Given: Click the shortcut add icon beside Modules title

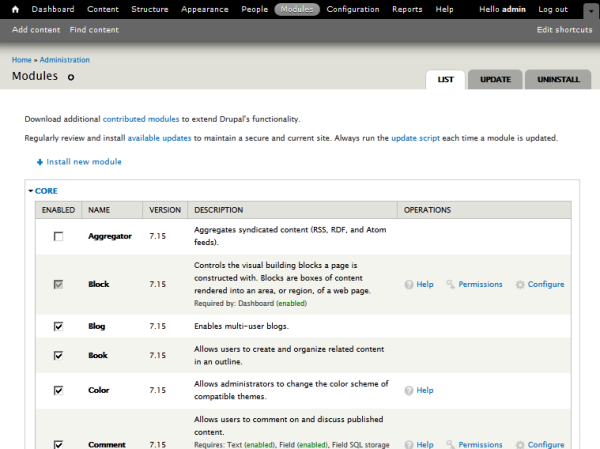Looking at the screenshot, I should 71,77.
